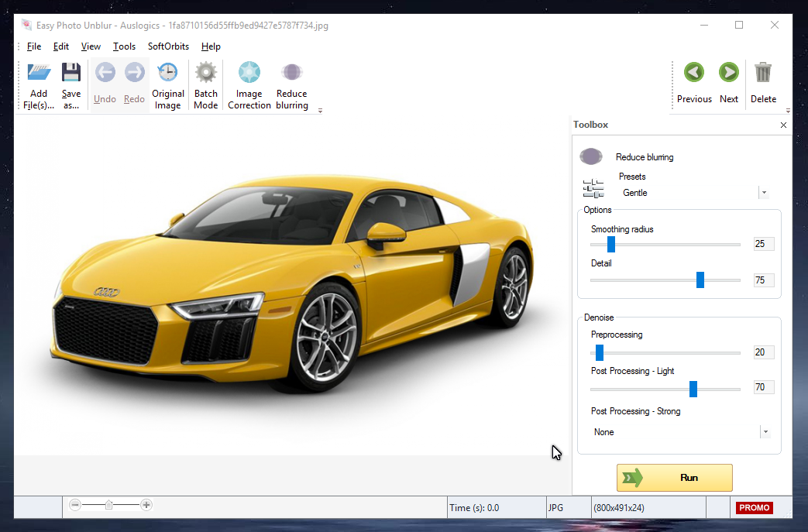Viewport: 808px width, 532px height.
Task: Click the Add File(s) toolbar icon
Action: [x=40, y=73]
